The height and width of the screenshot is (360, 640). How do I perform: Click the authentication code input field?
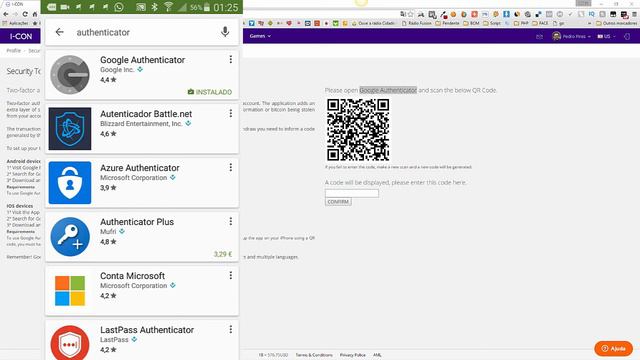click(352, 193)
